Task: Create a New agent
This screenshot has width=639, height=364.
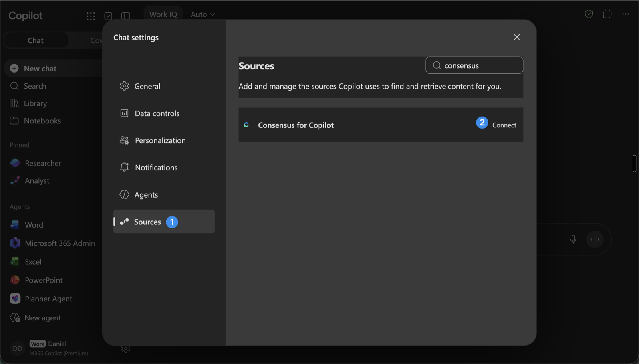Action: [35, 318]
